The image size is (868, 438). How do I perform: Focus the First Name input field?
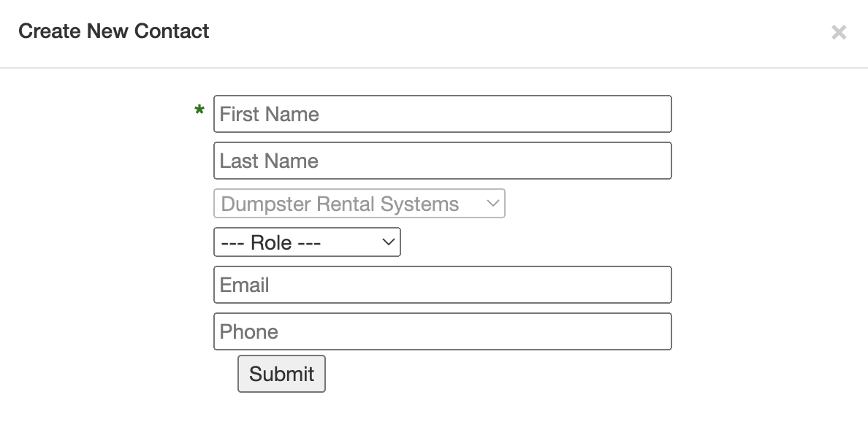(x=442, y=114)
